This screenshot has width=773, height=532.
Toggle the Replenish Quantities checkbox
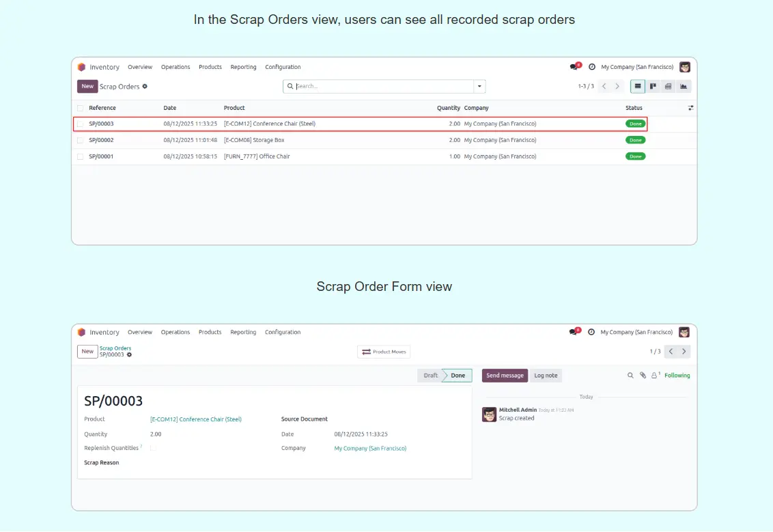tap(154, 449)
